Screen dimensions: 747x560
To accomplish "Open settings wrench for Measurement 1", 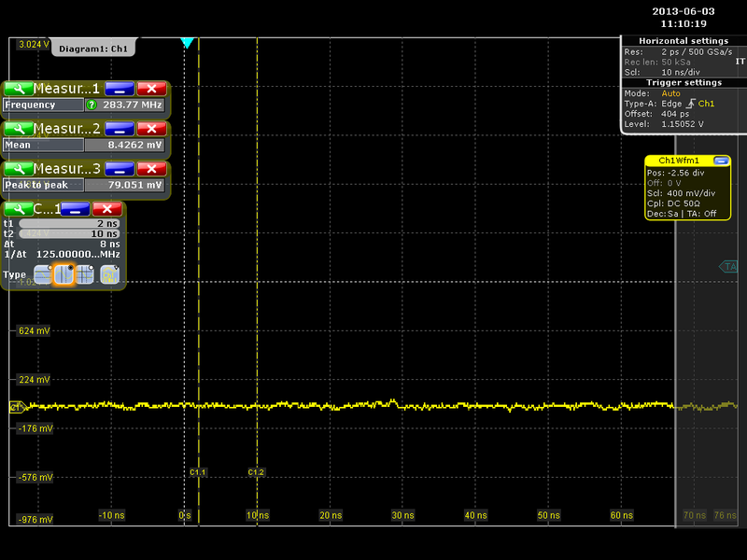I will (x=18, y=89).
